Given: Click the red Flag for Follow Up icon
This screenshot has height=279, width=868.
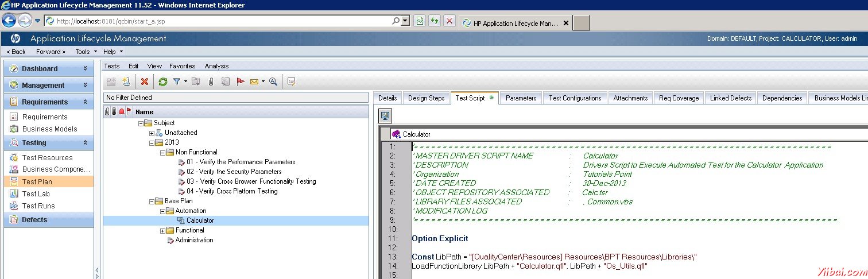Looking at the screenshot, I should [241, 82].
